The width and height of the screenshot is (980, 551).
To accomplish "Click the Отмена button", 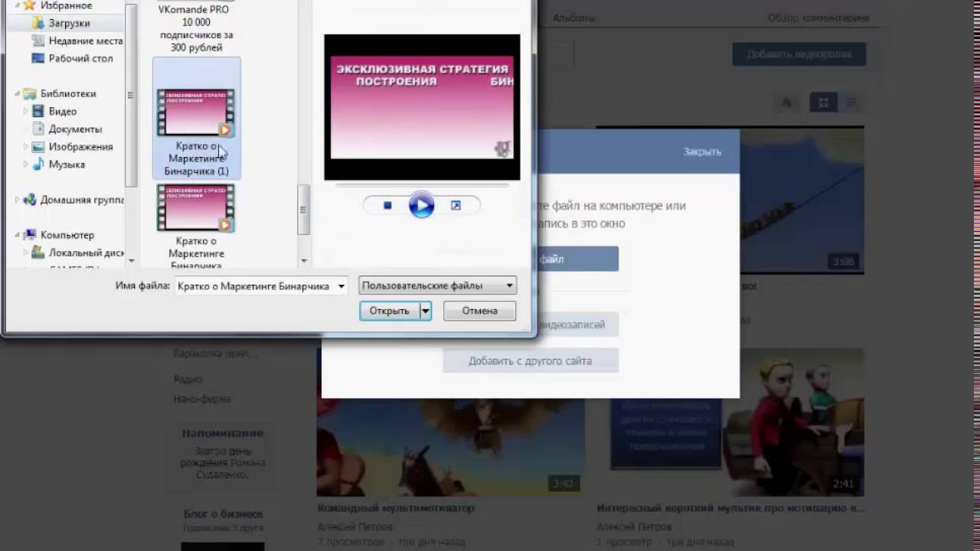I will coord(479,311).
